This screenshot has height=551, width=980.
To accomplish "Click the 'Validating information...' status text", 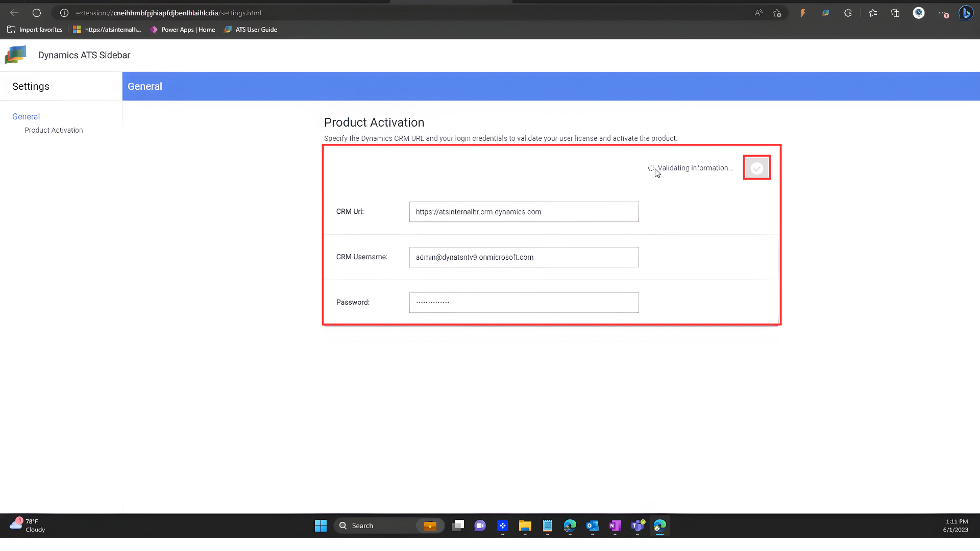I will click(695, 168).
